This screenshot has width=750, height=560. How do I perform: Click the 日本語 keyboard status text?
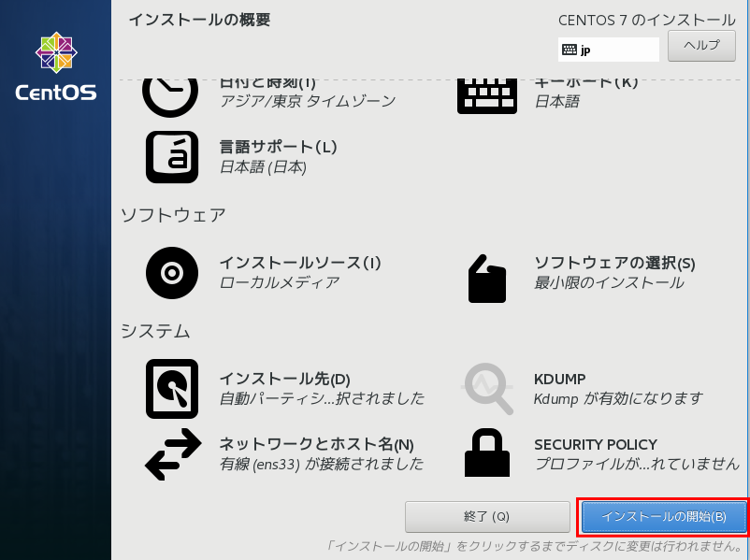(x=556, y=101)
